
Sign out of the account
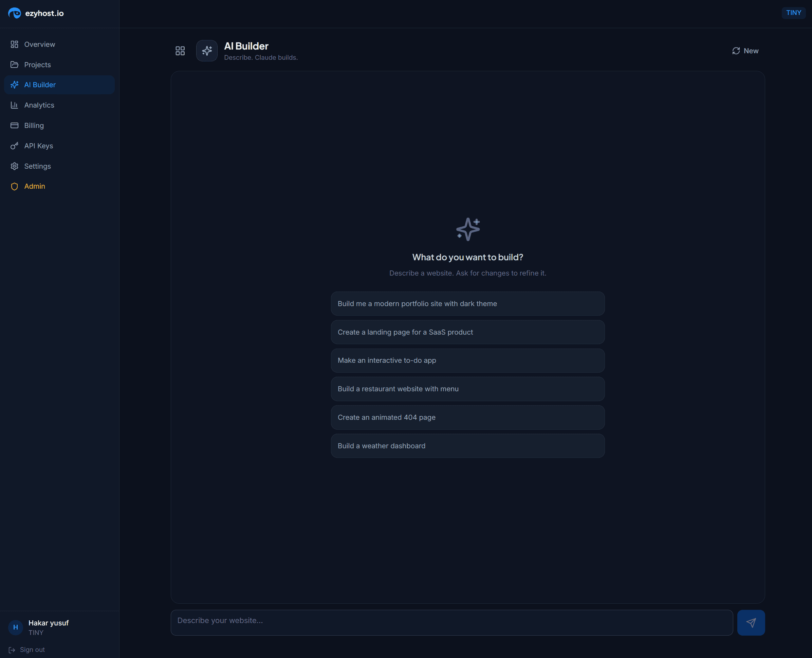(32, 649)
